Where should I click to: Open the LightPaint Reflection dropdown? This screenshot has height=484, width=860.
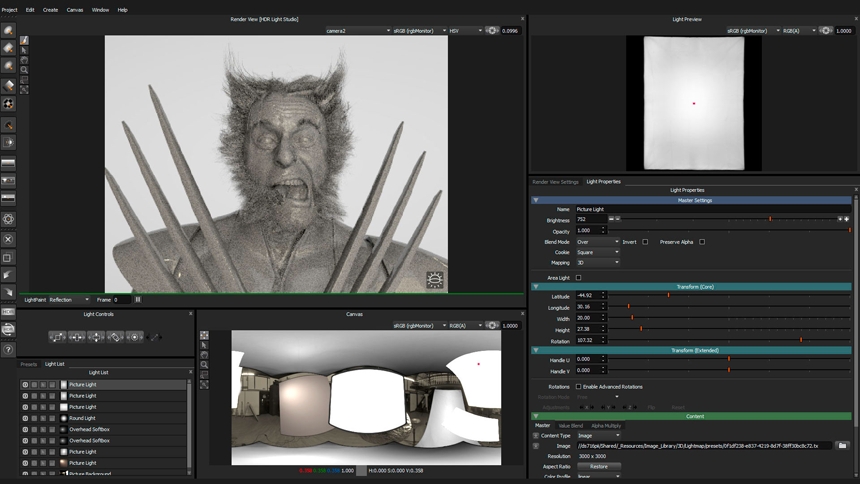tap(69, 300)
